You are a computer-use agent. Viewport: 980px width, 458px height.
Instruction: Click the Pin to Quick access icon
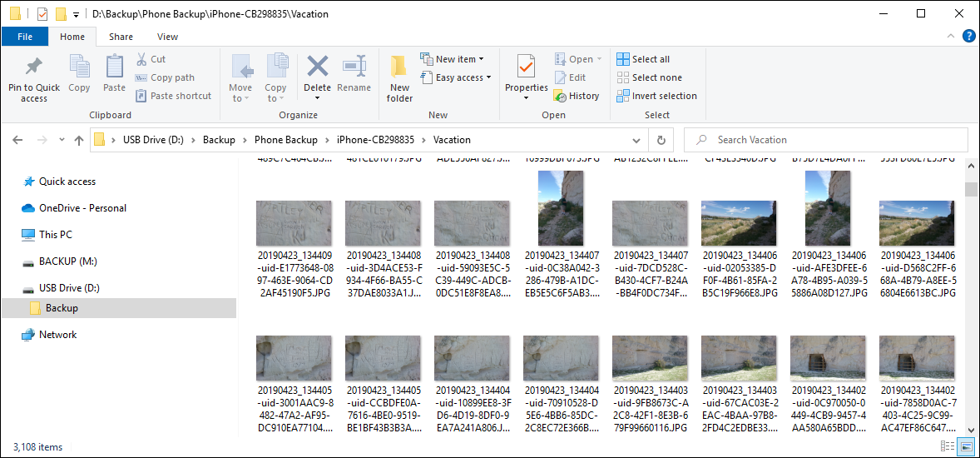coord(33,67)
